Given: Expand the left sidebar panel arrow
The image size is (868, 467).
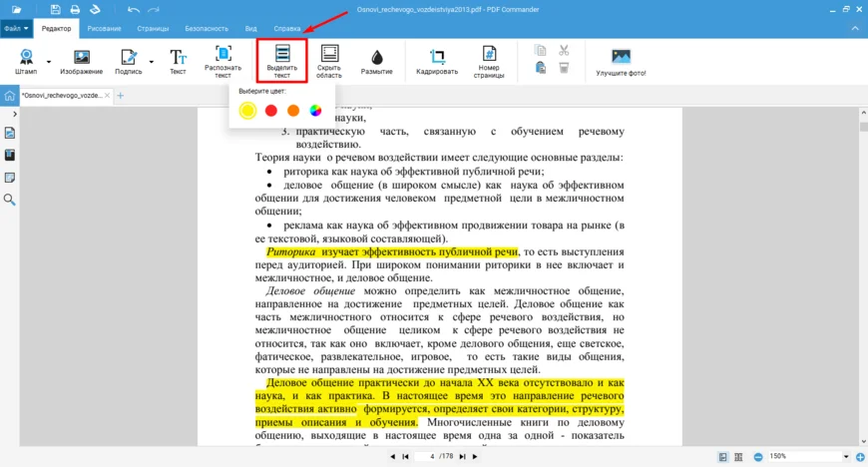Looking at the screenshot, I should [x=14, y=114].
